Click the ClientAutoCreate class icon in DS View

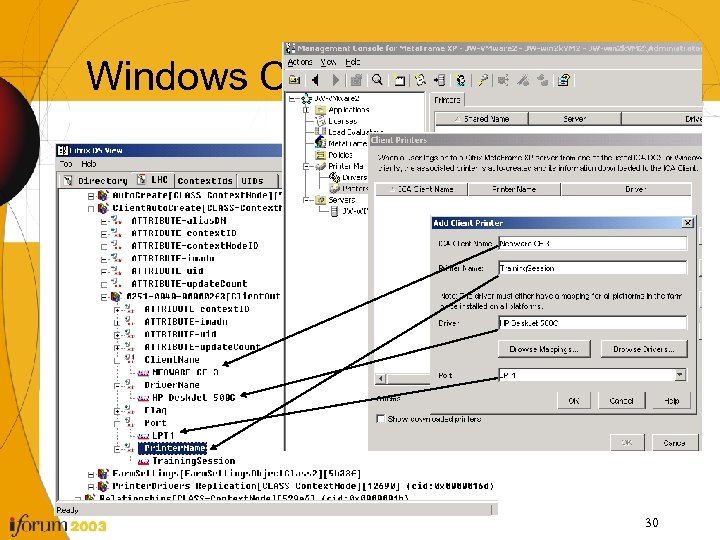(103, 208)
